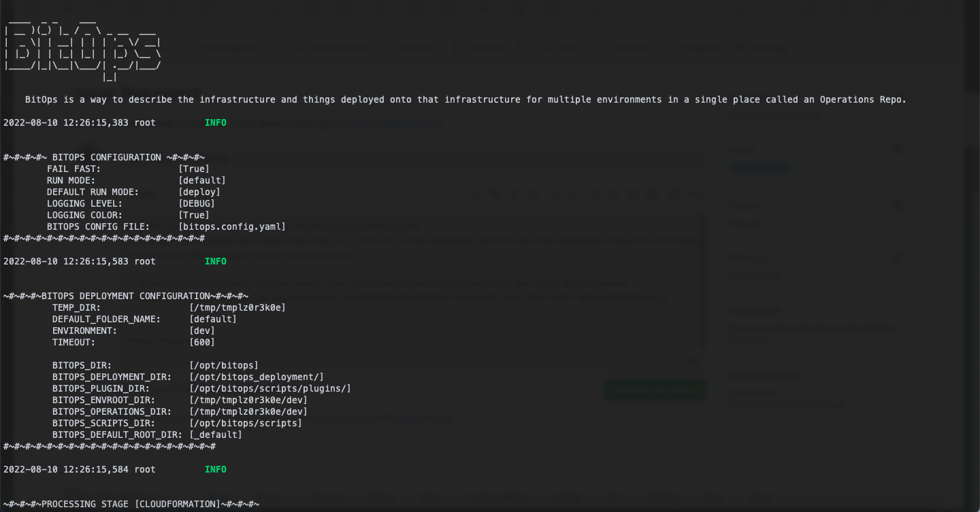Screen dimensions: 980x512
Task: Click the sentence starting "BitOps is a way to describe"
Action: (465, 99)
